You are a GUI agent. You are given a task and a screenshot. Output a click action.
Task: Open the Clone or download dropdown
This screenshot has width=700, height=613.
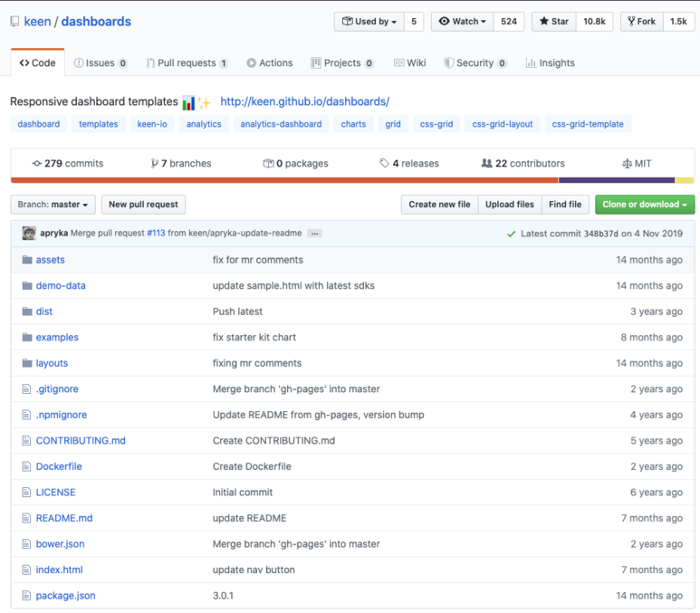645,205
